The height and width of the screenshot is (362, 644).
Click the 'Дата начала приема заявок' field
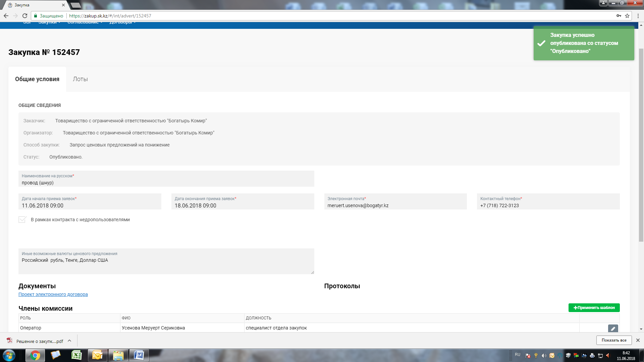pos(90,202)
